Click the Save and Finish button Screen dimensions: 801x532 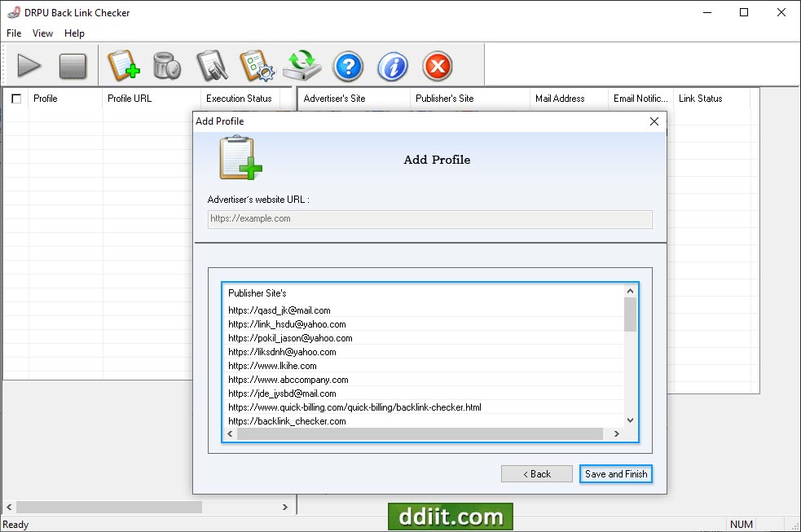(615, 473)
